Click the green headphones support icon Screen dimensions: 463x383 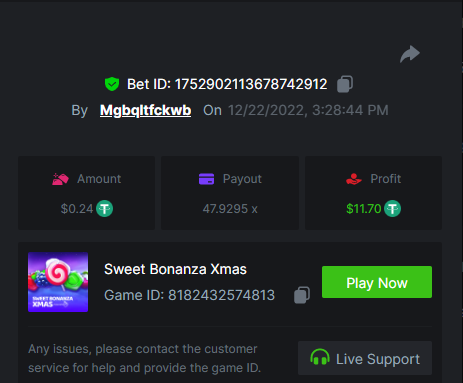click(x=320, y=358)
